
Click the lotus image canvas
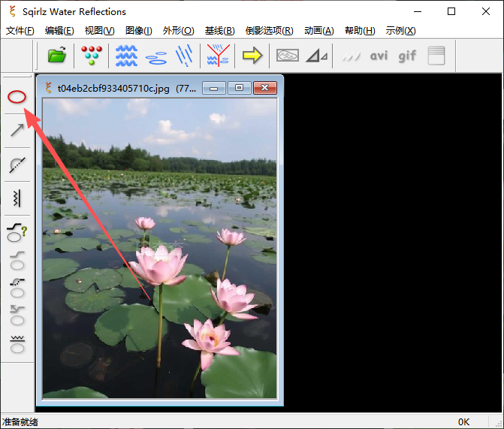(x=159, y=248)
